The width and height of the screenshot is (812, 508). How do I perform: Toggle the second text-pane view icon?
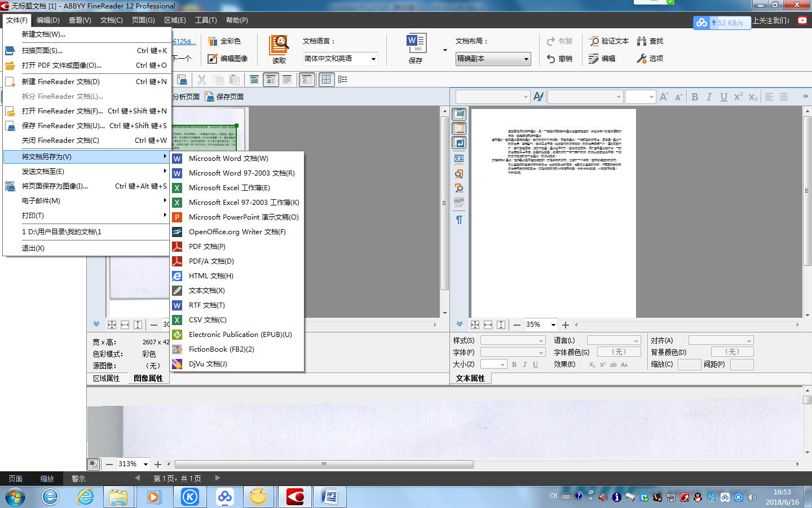tap(459, 129)
